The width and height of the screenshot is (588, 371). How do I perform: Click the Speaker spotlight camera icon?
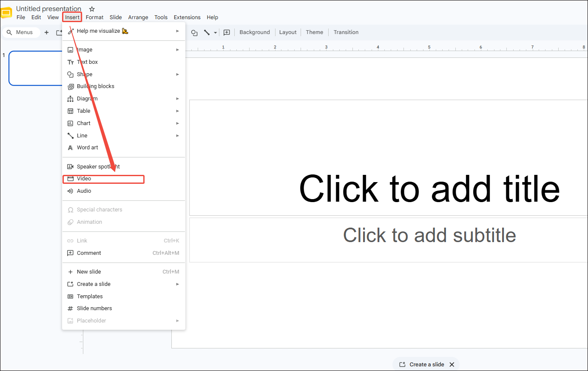coord(71,167)
